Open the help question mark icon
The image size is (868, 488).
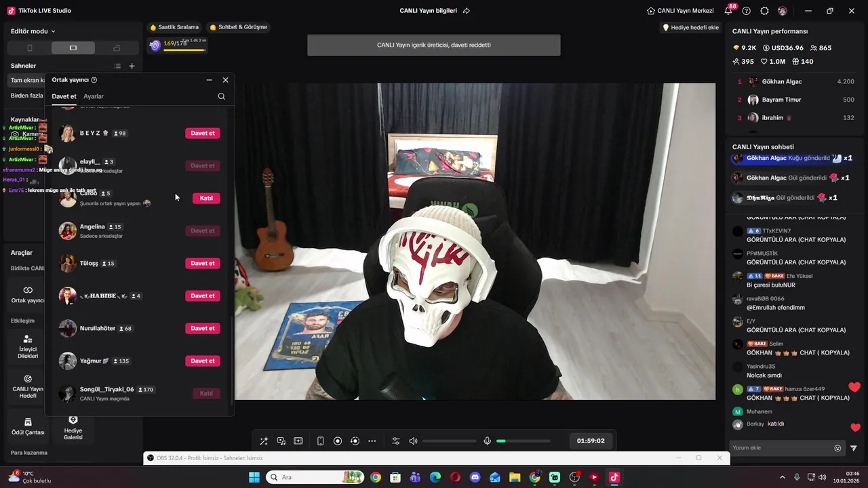[x=747, y=11]
